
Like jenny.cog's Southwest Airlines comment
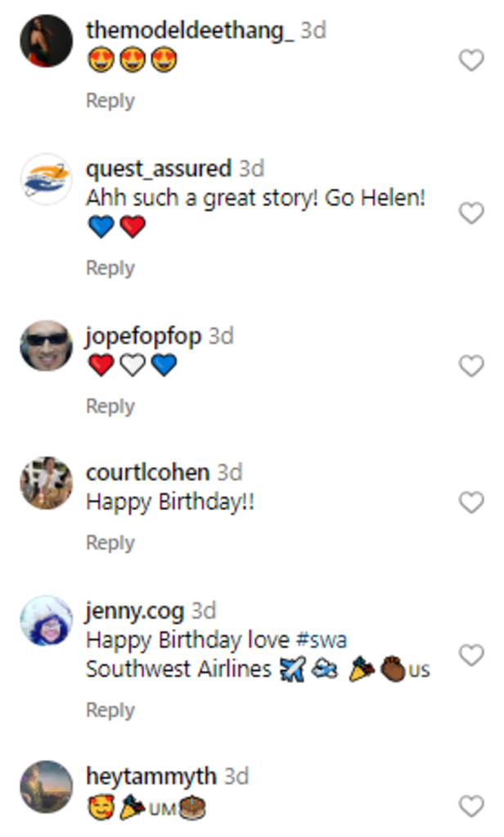471,655
